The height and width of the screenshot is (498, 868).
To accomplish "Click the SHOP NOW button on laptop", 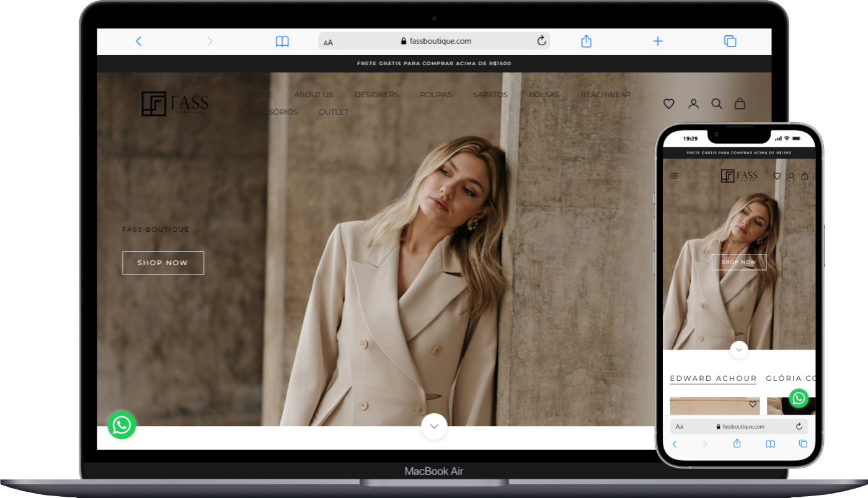I will [163, 263].
